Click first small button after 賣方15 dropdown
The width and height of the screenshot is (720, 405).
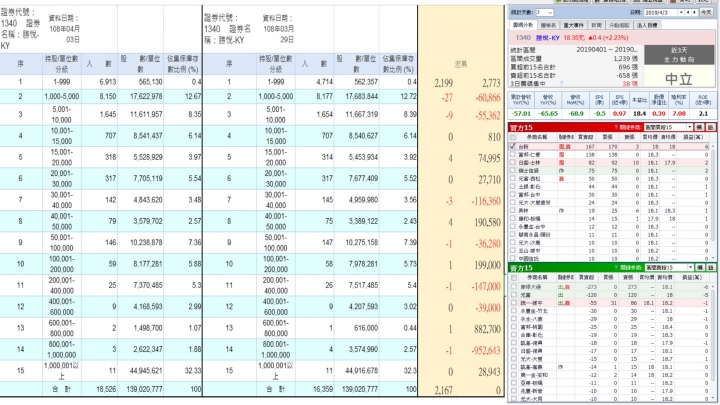pyautogui.click(x=699, y=268)
